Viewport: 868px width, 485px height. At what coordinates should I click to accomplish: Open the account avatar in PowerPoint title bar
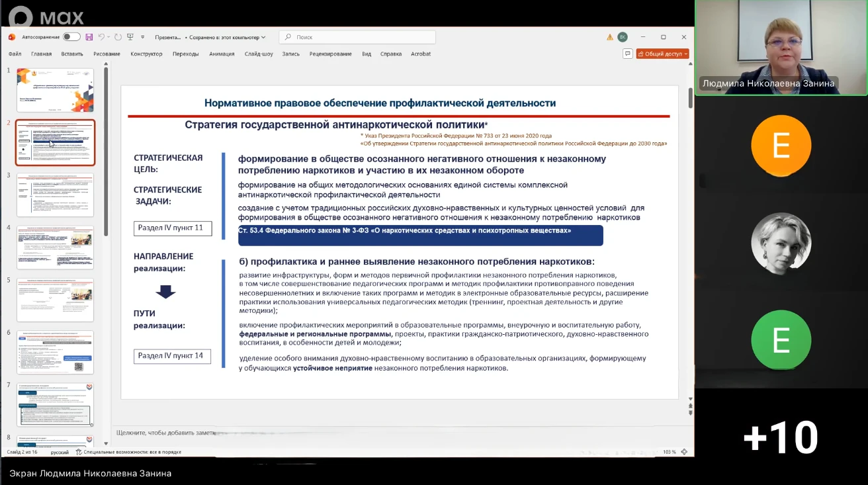pos(623,37)
